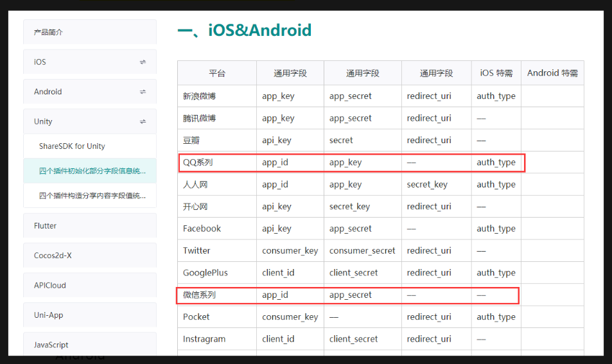Click redirect_uri in the 腾讯微博 row
This screenshot has height=364, width=612.
pos(429,118)
